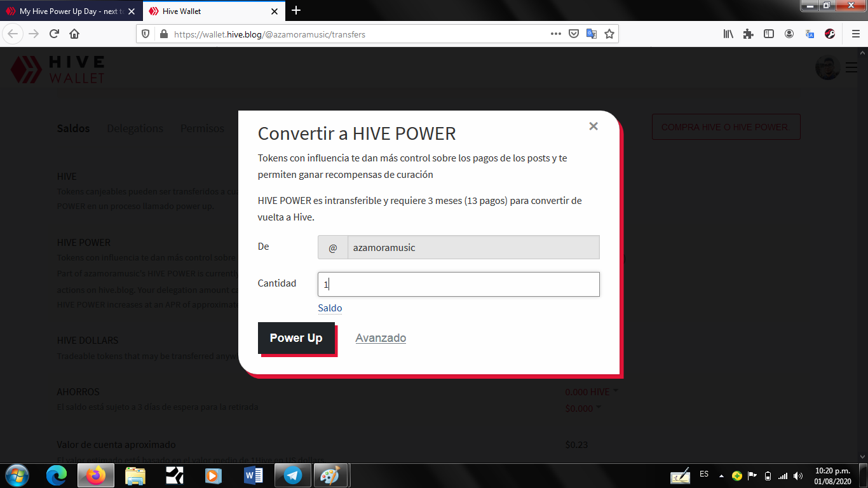Translate page with address bar translate icon
This screenshot has width=868, height=488.
click(x=591, y=34)
